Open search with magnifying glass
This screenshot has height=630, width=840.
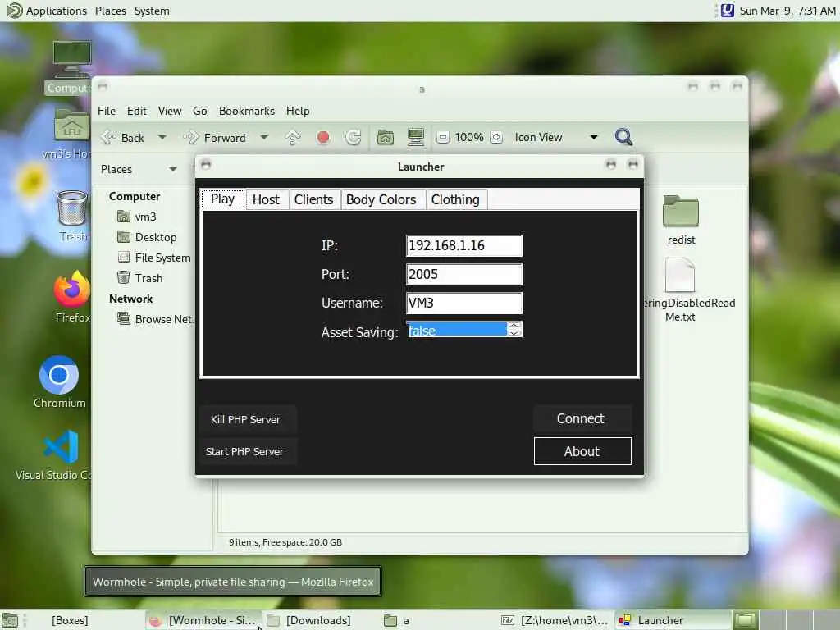pyautogui.click(x=623, y=137)
